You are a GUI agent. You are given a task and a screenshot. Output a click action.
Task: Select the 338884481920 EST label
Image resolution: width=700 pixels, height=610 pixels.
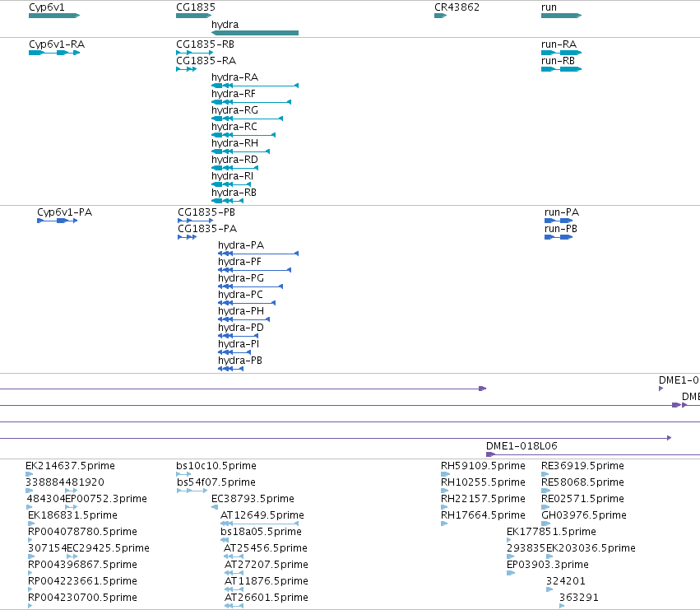65,482
